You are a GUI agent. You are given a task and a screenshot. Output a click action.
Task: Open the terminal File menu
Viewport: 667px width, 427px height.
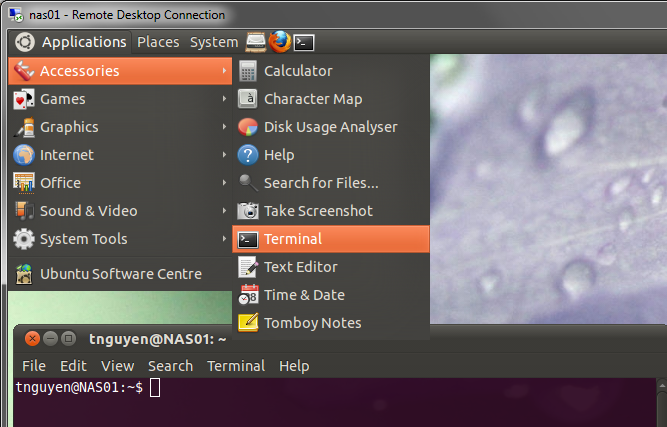coord(34,366)
